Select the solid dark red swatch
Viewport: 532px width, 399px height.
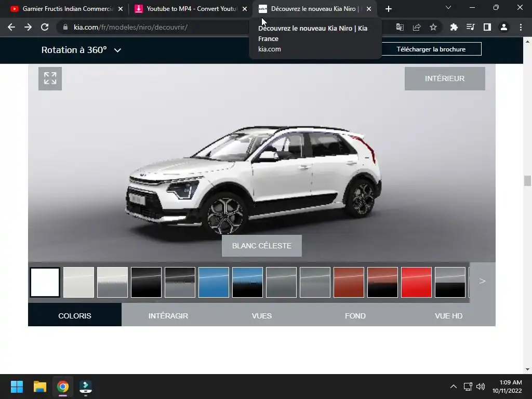coord(349,282)
